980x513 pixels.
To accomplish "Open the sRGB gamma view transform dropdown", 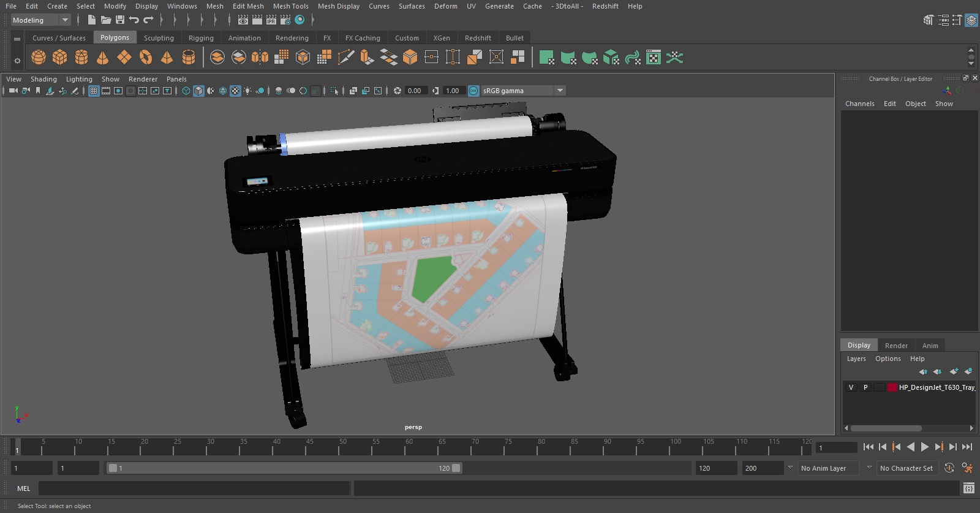I will 523,91.
